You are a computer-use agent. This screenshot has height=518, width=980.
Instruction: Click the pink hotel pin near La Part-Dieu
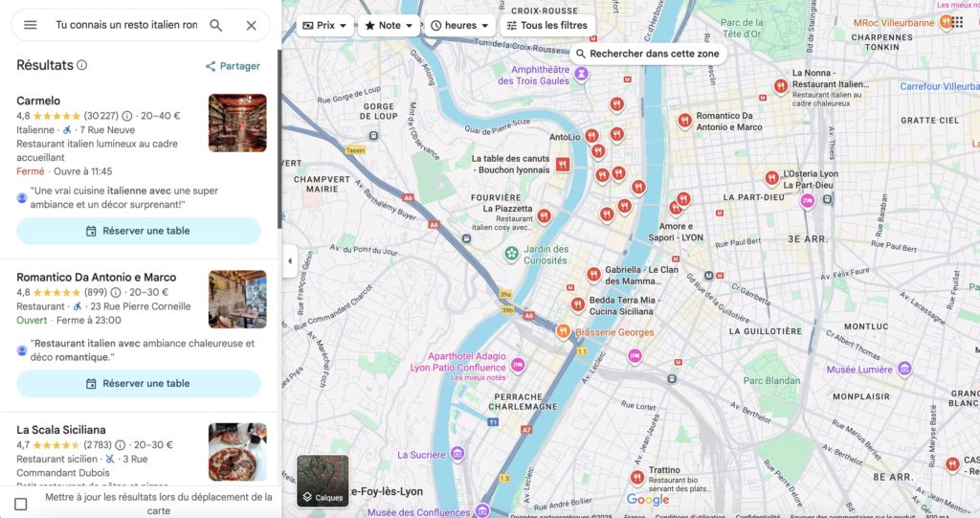[x=808, y=201]
